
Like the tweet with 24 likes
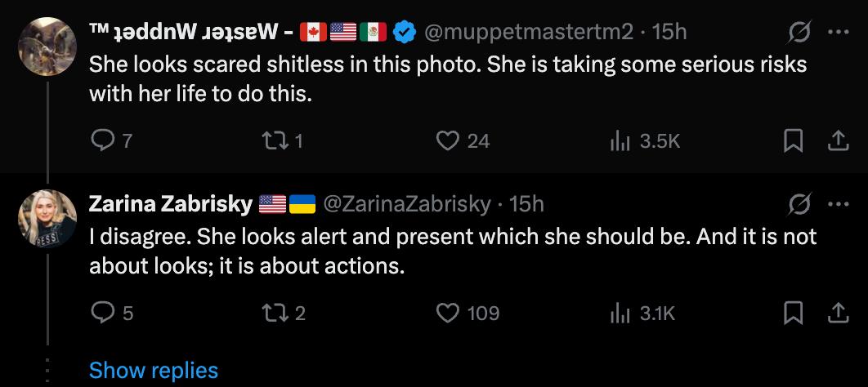click(447, 141)
